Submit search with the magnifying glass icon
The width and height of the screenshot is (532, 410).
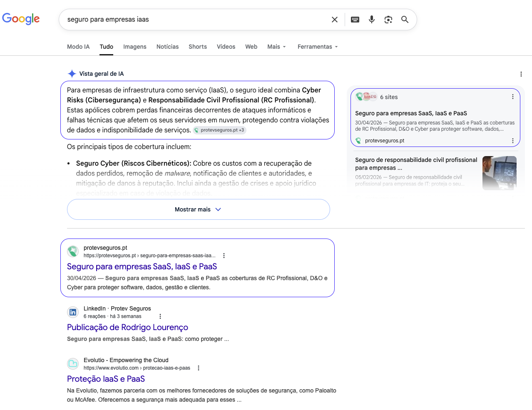pyautogui.click(x=405, y=20)
